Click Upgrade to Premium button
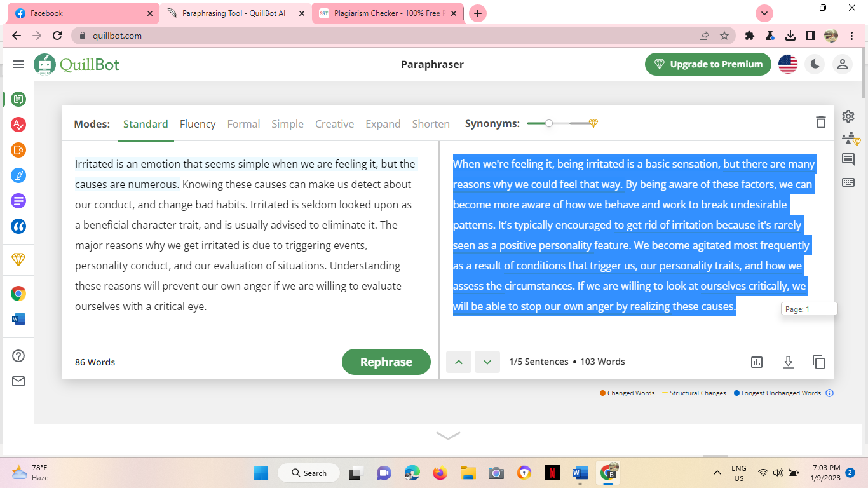868x488 pixels. pyautogui.click(x=708, y=64)
